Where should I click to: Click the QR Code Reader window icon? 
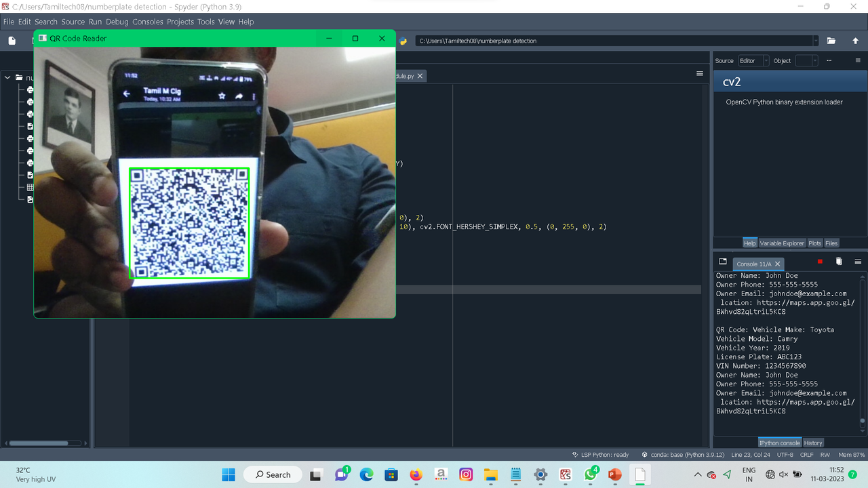tap(43, 39)
